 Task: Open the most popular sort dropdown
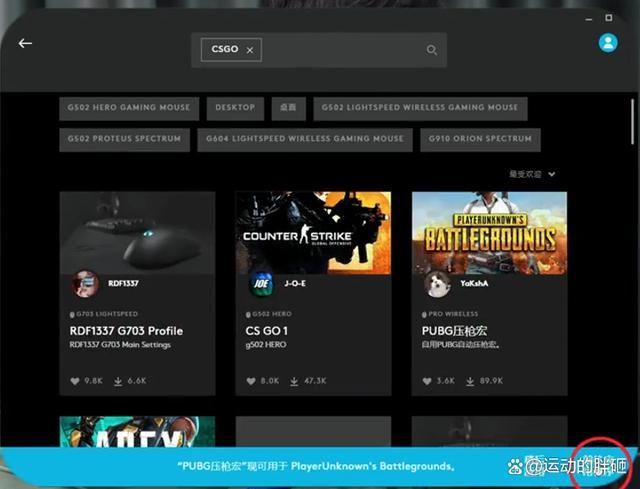tap(532, 174)
